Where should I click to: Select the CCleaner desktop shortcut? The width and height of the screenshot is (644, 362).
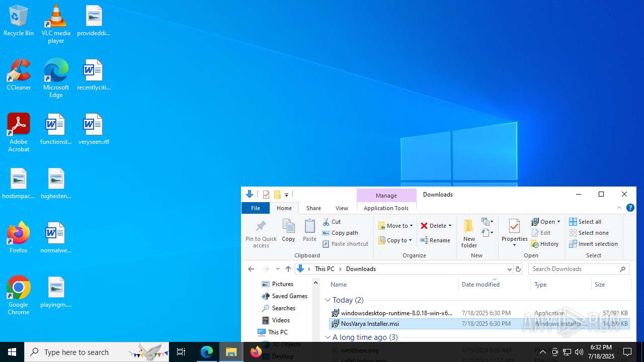click(19, 75)
